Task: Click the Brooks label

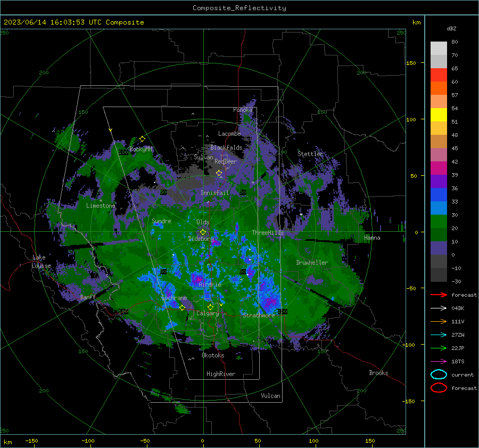Action: pos(378,373)
